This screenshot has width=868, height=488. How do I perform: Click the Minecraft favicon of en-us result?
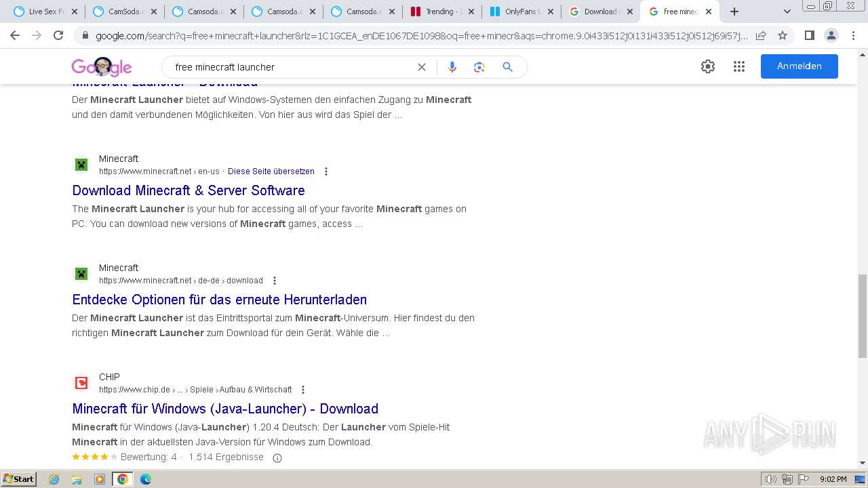[81, 165]
